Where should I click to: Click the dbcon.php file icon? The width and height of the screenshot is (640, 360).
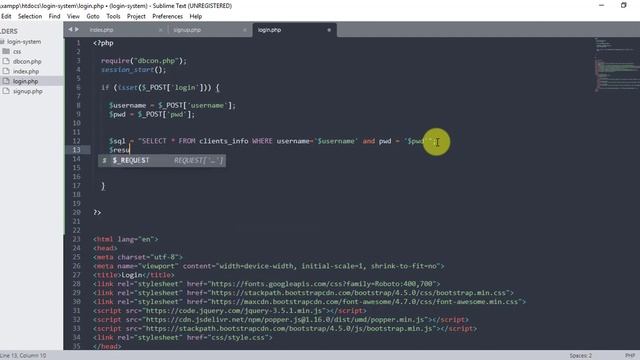(x=6, y=61)
